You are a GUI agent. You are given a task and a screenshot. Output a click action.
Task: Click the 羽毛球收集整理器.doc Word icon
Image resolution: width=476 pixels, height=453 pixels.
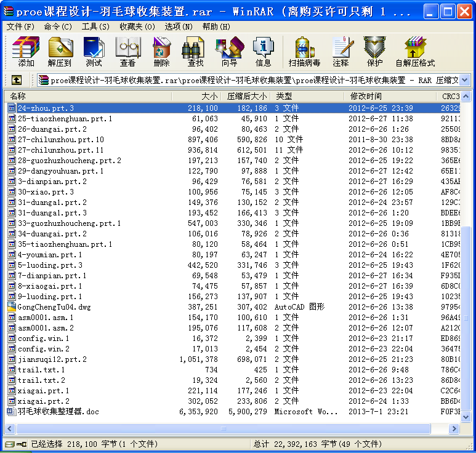(x=12, y=412)
